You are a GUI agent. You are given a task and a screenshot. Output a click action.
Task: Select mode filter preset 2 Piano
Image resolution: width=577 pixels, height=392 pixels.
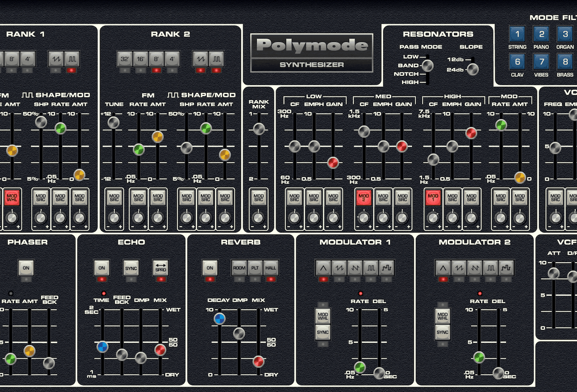tap(541, 35)
